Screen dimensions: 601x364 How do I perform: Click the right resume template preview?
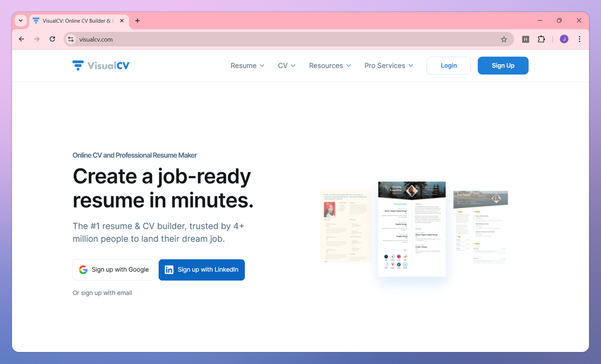tap(480, 227)
